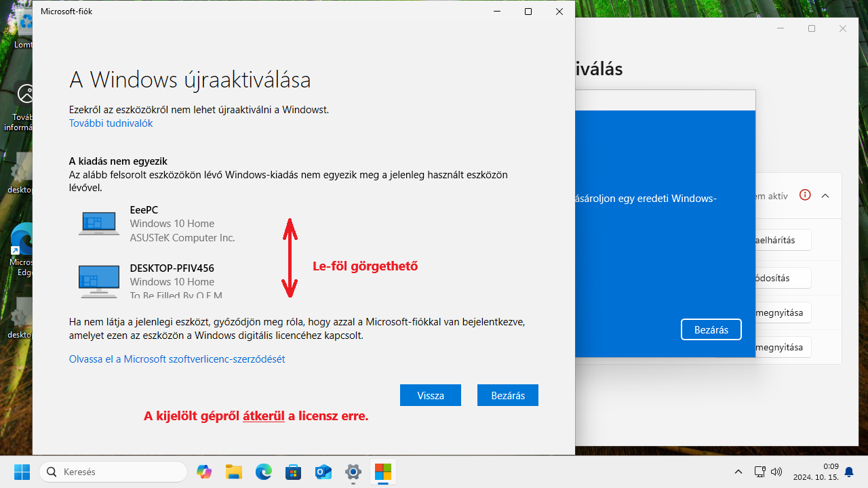Viewport: 868px width, 488px height.
Task: Open Settings gear on the taskbar
Action: coord(353,472)
